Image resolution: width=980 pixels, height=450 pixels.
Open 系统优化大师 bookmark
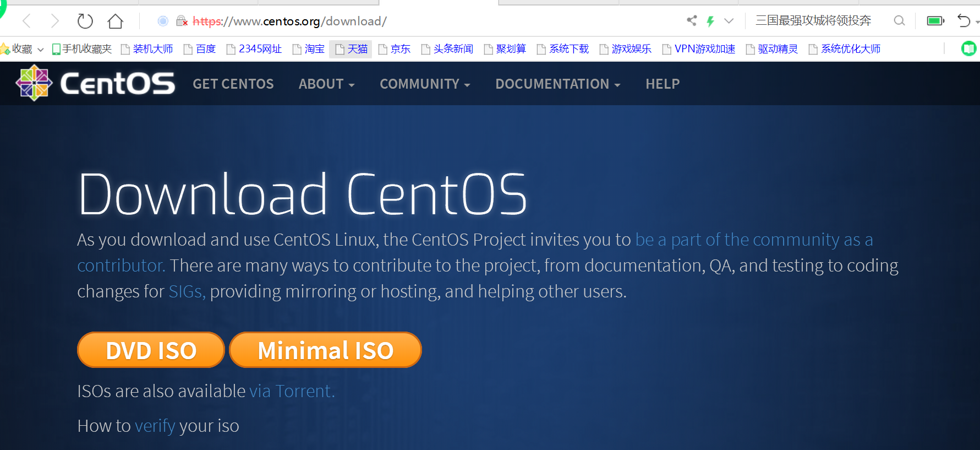[845, 49]
